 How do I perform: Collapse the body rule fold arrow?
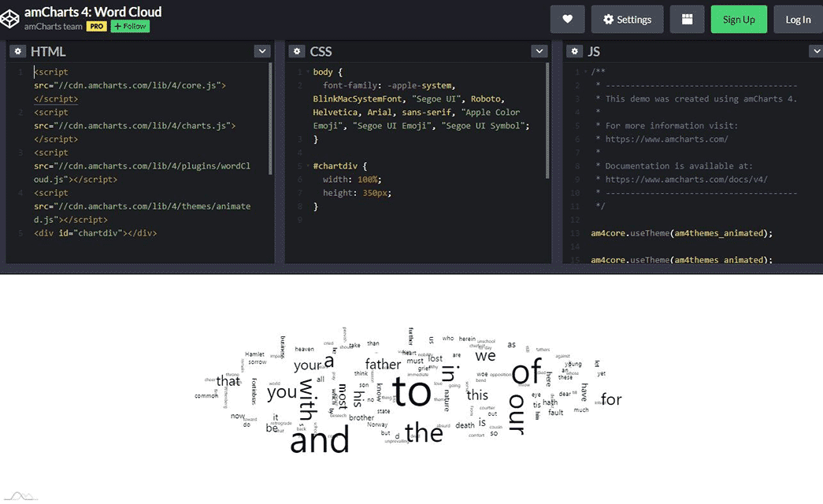point(308,72)
